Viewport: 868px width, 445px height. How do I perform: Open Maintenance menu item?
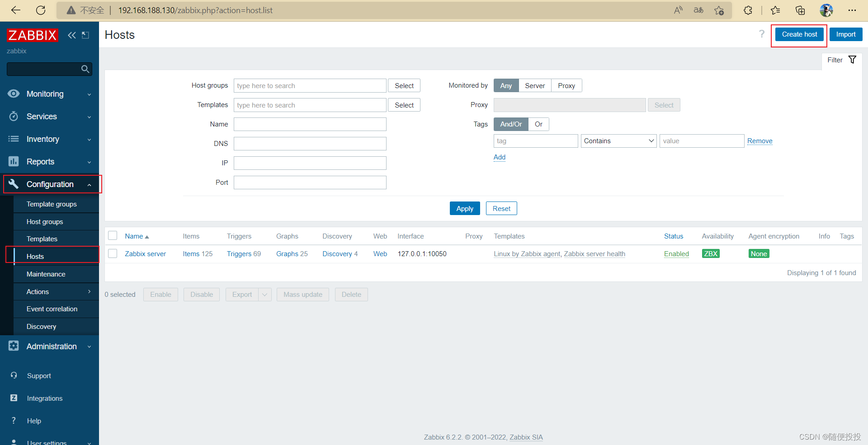(x=46, y=274)
